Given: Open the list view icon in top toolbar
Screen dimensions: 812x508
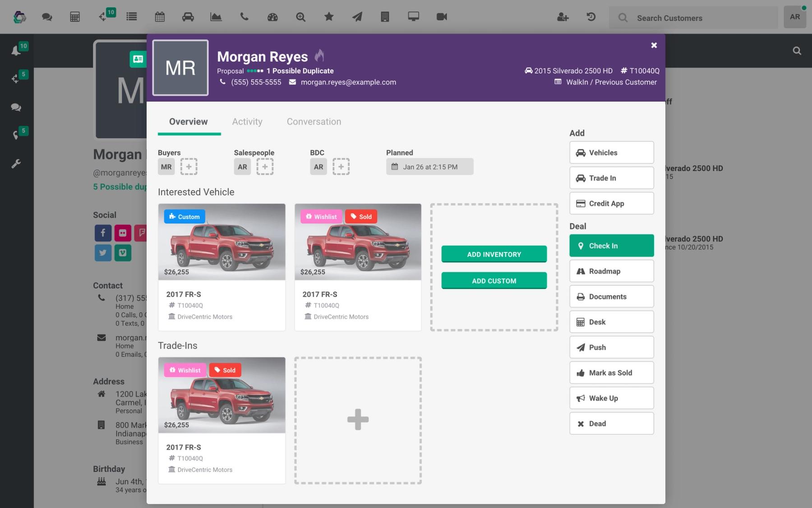Looking at the screenshot, I should click(132, 17).
